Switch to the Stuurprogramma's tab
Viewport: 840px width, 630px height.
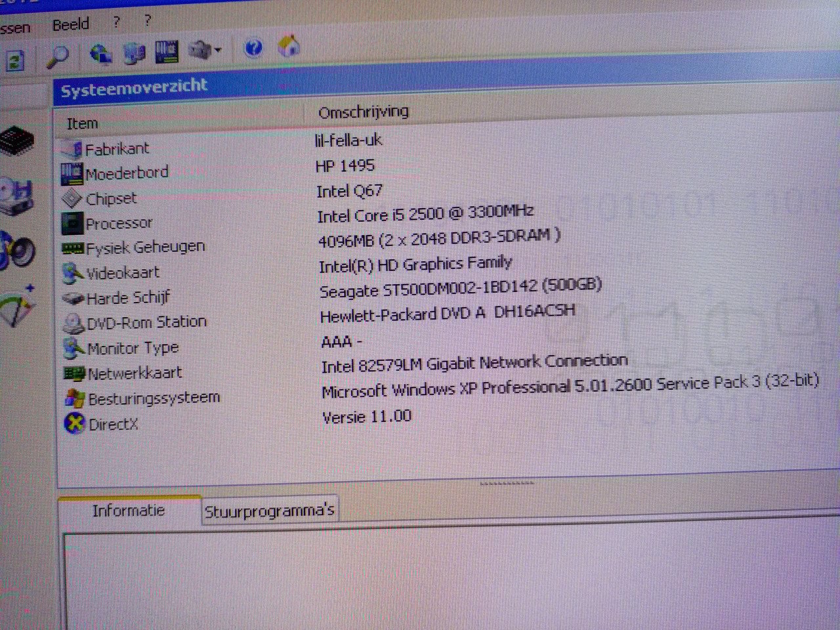pos(270,510)
